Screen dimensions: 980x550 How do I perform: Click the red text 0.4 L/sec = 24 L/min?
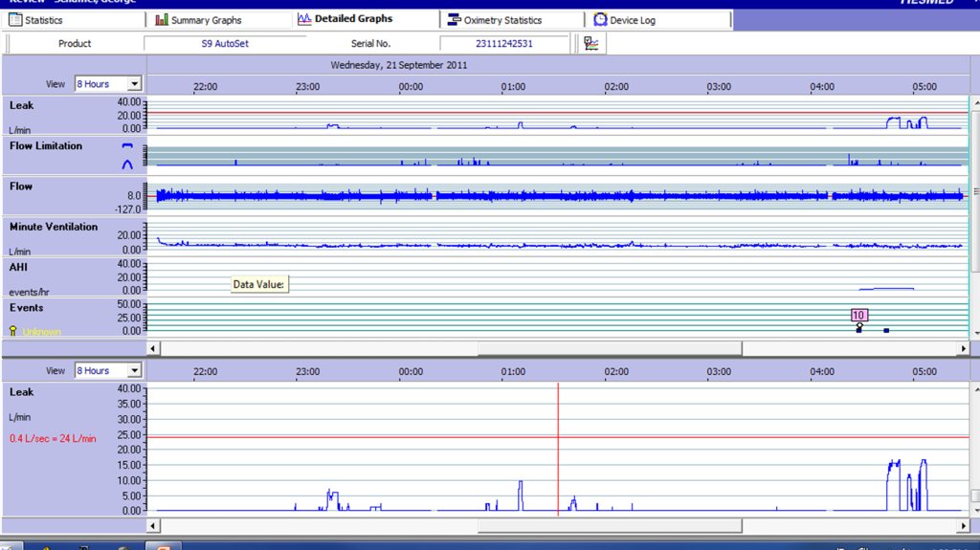coord(53,439)
